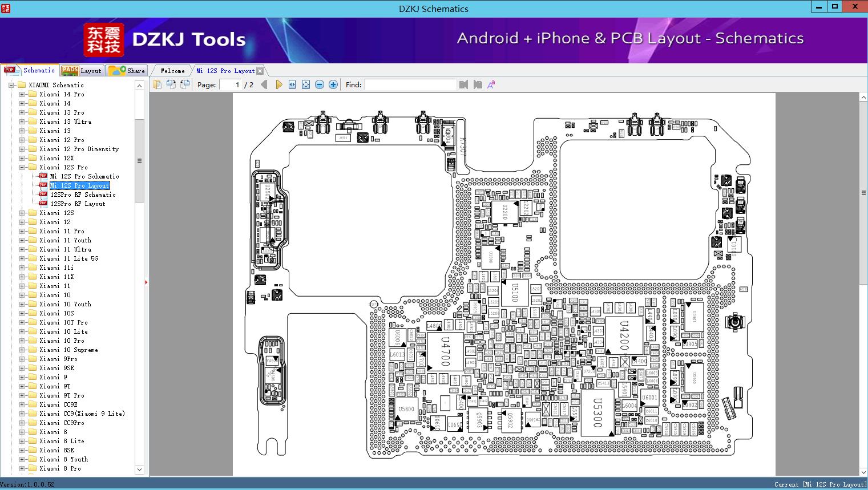Click the find previous icon
The width and height of the screenshot is (868, 490).
coord(463,84)
